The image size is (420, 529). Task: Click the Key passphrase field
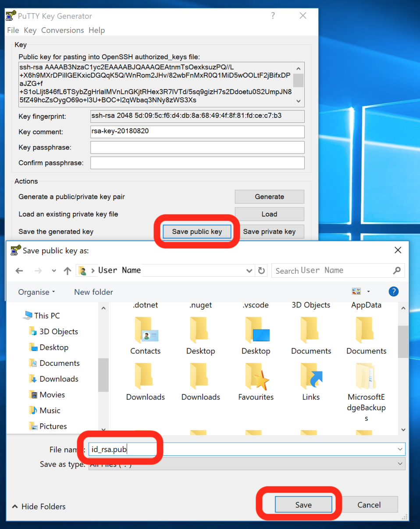(x=197, y=147)
